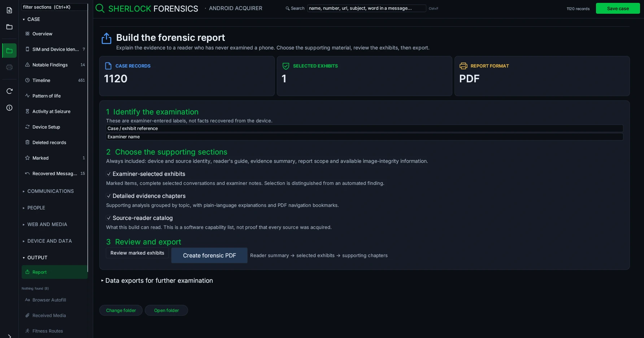Click the refresh icon in left rail
The image size is (644, 338).
(9, 91)
